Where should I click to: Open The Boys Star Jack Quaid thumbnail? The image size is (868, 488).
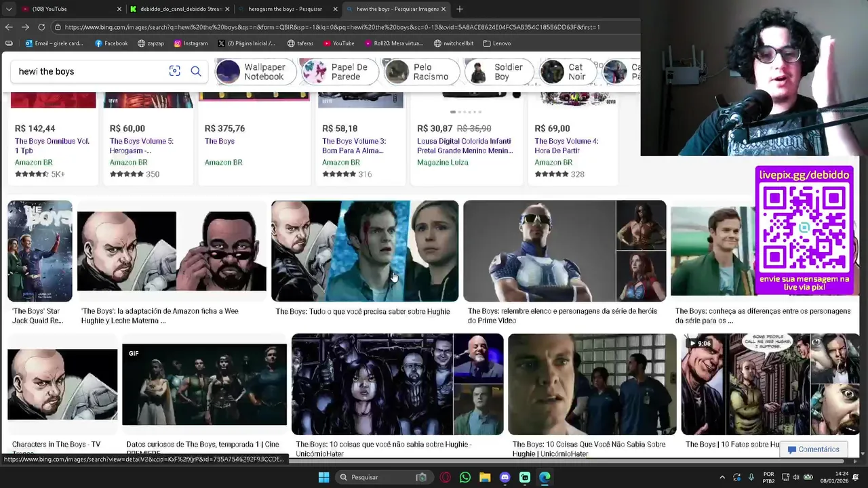tap(40, 251)
